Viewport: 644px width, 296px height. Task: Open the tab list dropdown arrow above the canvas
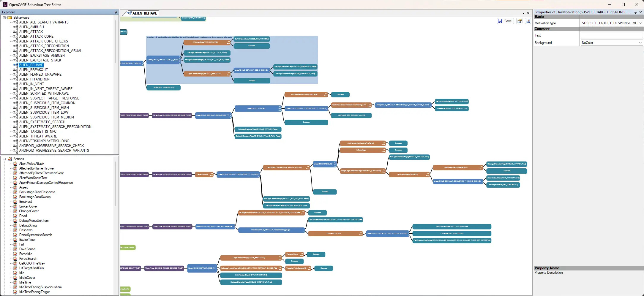(x=523, y=13)
